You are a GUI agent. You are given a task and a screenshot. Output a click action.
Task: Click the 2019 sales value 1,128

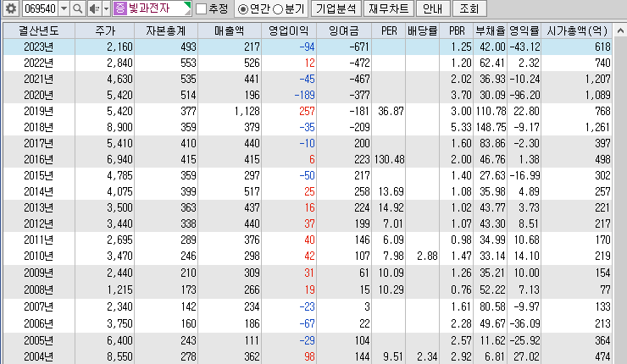tap(247, 111)
